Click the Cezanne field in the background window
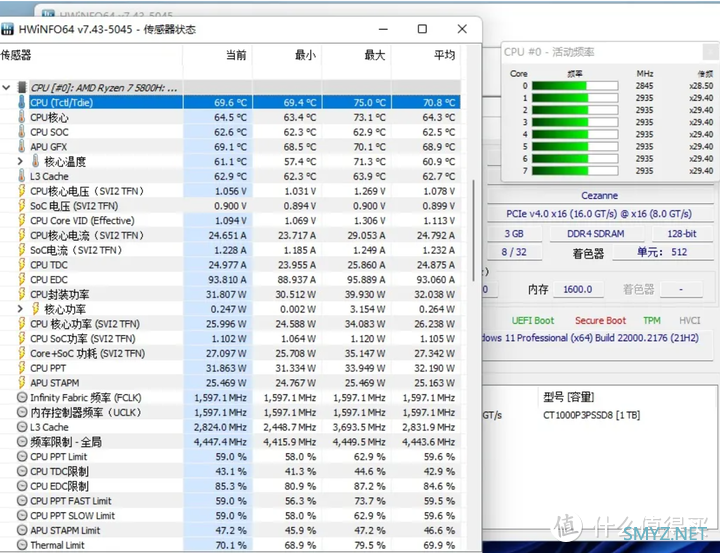 (x=600, y=196)
